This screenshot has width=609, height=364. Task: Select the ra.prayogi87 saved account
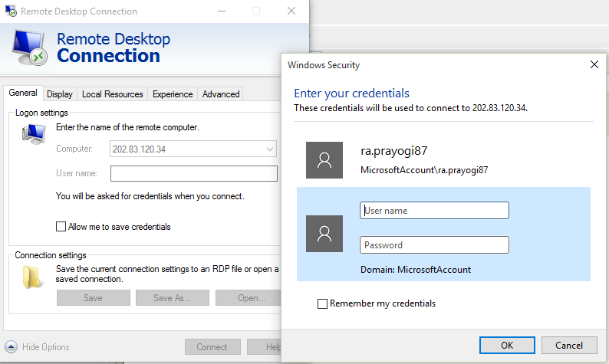424,160
